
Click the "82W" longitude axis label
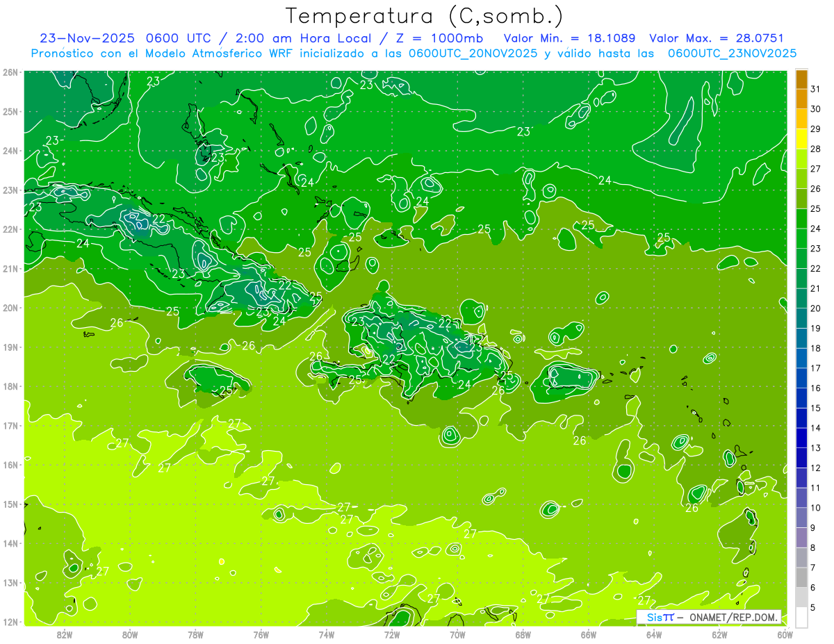click(65, 634)
